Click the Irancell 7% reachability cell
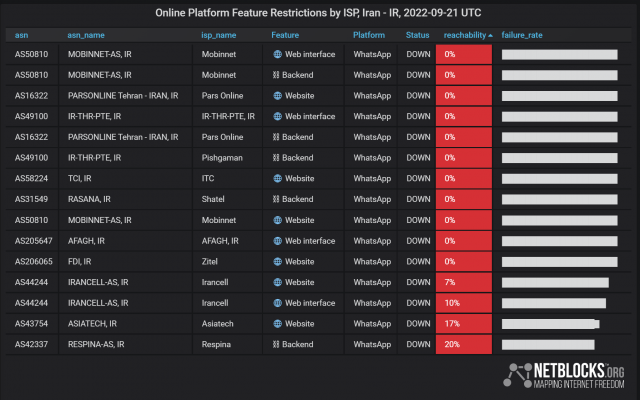Image resolution: width=640 pixels, height=400 pixels. (464, 282)
